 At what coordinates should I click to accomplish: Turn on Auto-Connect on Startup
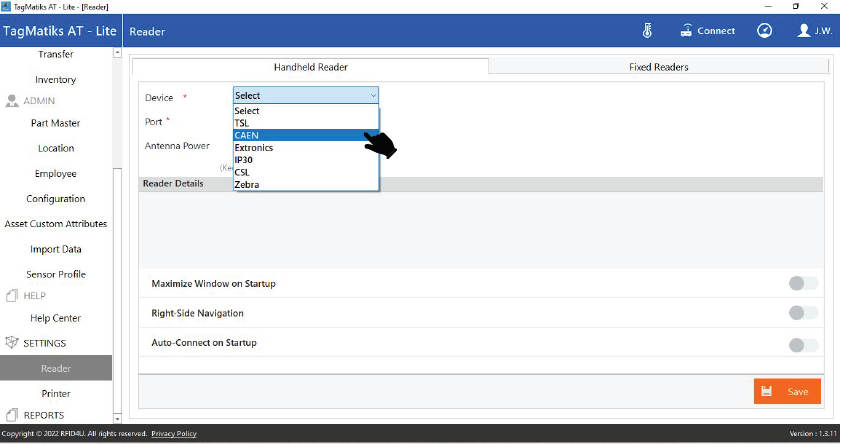tap(802, 345)
